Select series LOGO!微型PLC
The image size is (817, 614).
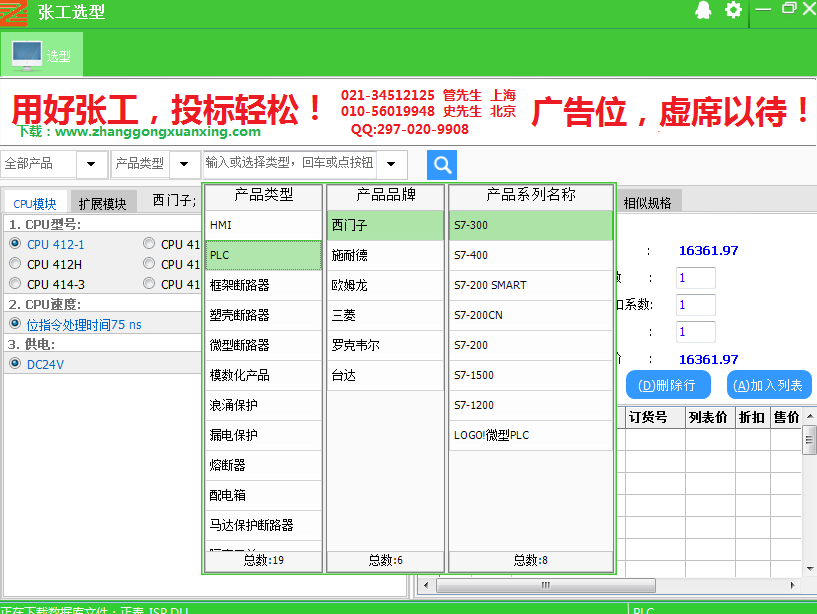pyautogui.click(x=531, y=435)
